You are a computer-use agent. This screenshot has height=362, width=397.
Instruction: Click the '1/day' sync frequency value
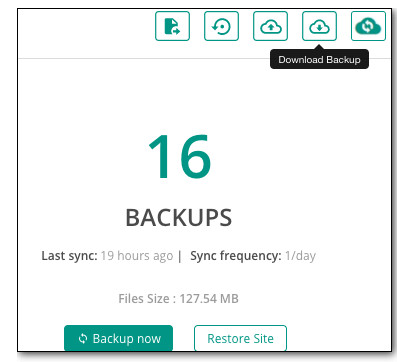(300, 256)
